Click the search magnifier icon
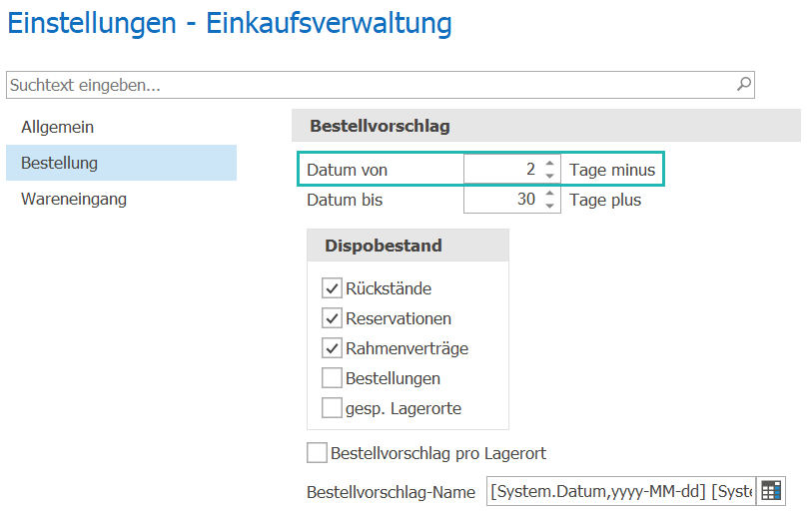812x515 pixels. point(744,84)
